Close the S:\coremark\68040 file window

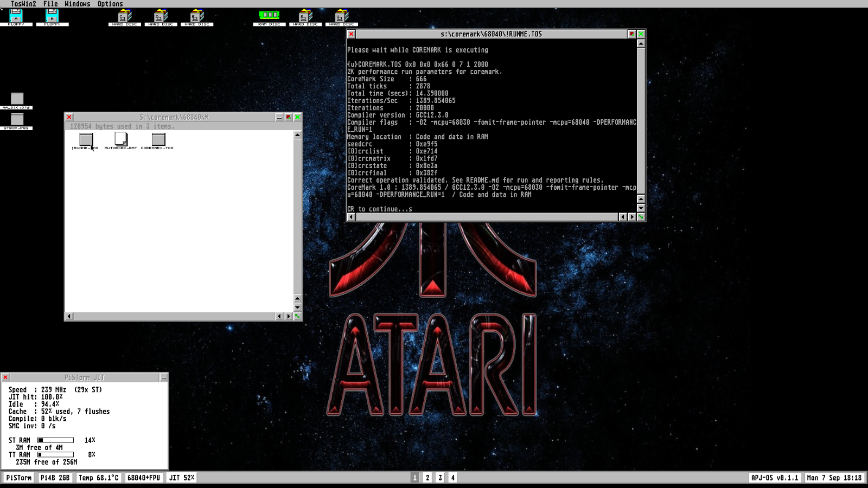pos(69,117)
